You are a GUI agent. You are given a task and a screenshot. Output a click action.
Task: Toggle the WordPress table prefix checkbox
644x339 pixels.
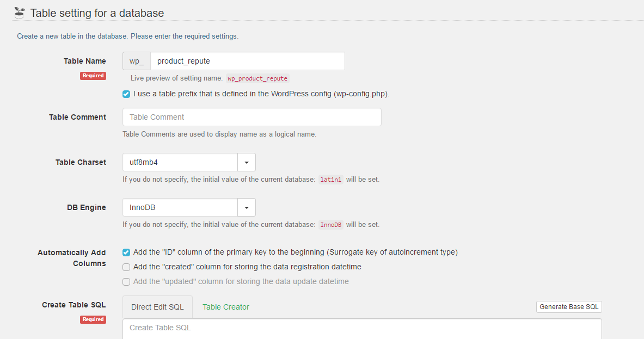point(126,94)
